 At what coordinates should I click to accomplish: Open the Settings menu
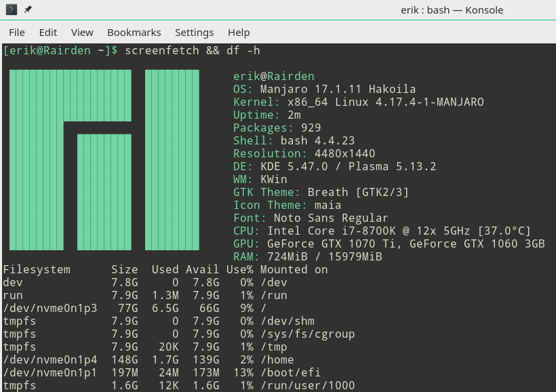(x=195, y=33)
